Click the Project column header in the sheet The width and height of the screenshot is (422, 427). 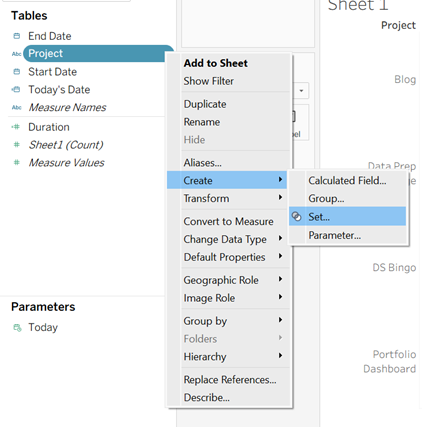398,25
